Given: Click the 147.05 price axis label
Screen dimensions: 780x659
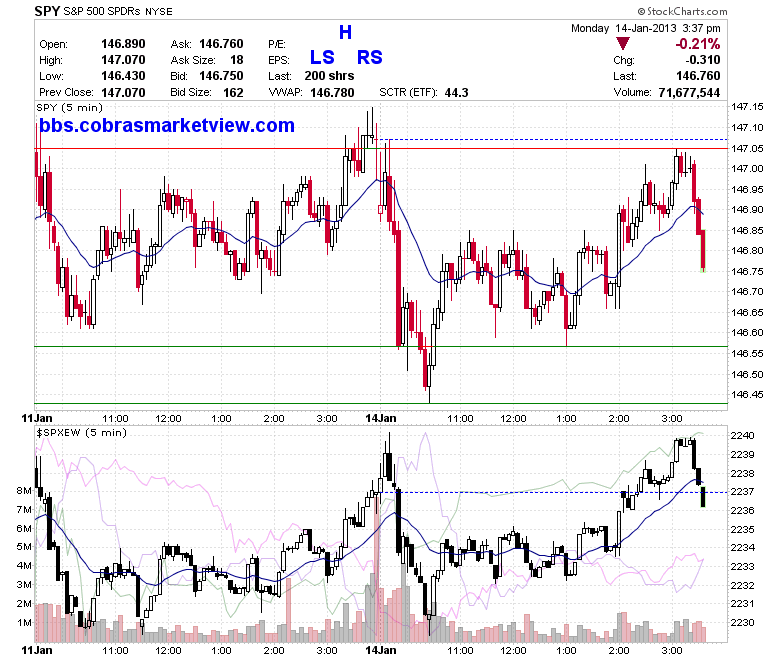Looking at the screenshot, I should pos(747,148).
